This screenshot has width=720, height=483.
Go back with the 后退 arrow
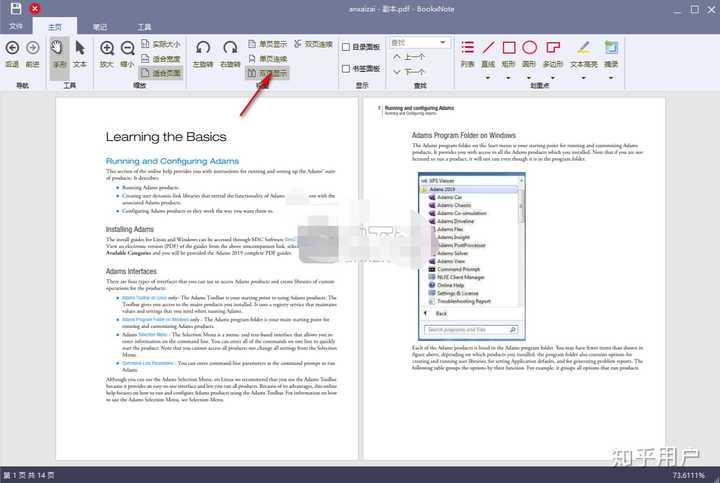tap(12, 54)
